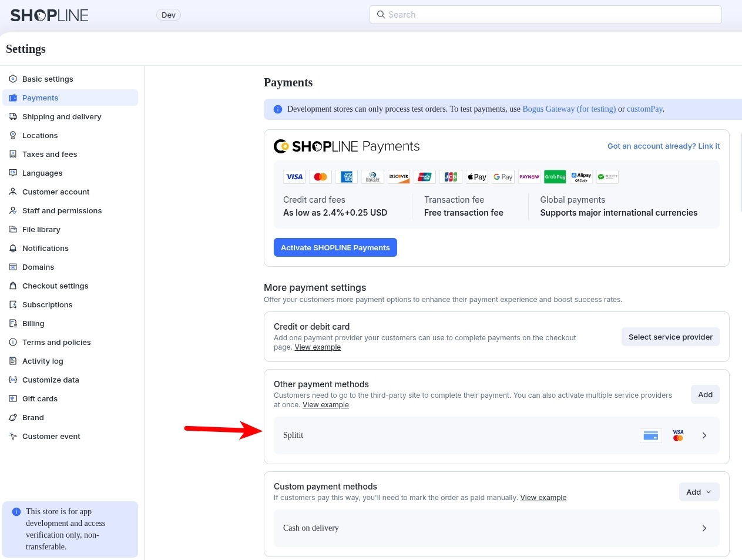Click the Customer account person icon
Viewport: 742px width, 560px height.
(x=13, y=192)
